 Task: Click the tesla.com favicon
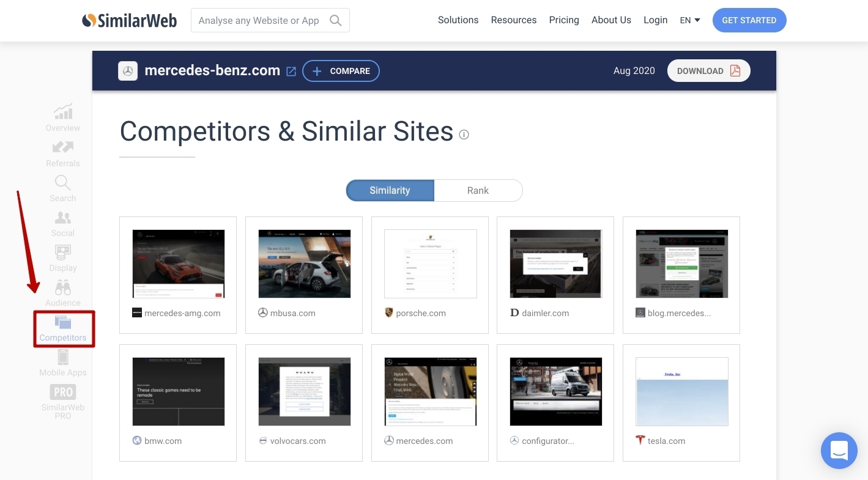[x=640, y=440]
